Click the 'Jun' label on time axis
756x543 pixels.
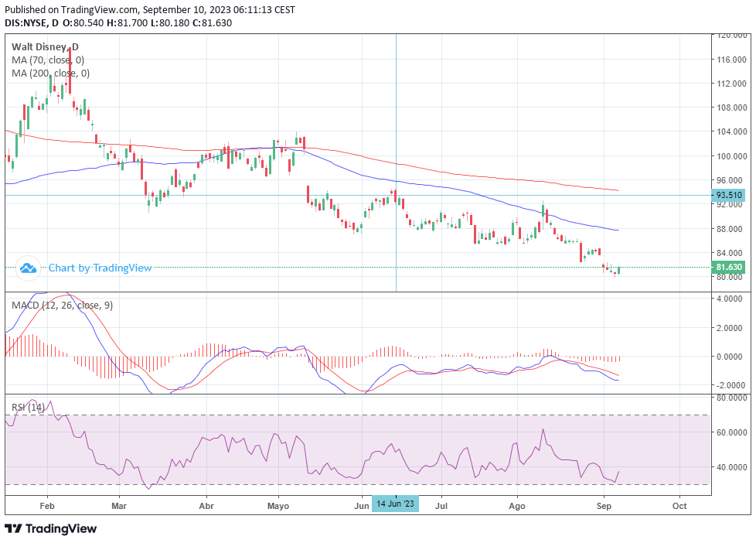coord(362,506)
